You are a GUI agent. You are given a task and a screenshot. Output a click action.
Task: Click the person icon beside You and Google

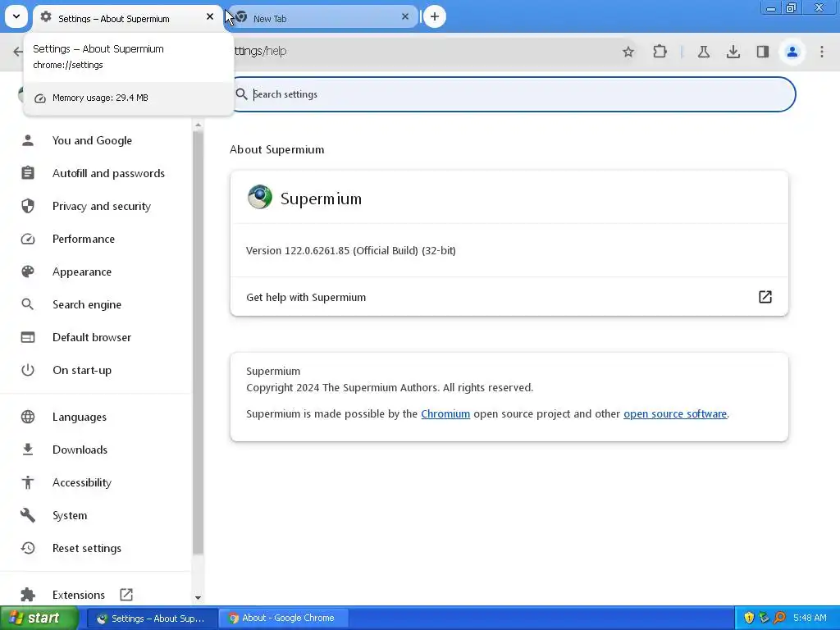point(28,140)
